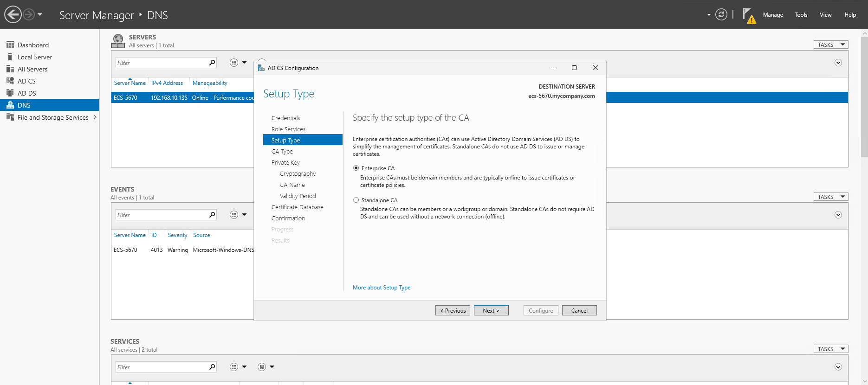Select the AD CS sidebar icon

click(10, 81)
